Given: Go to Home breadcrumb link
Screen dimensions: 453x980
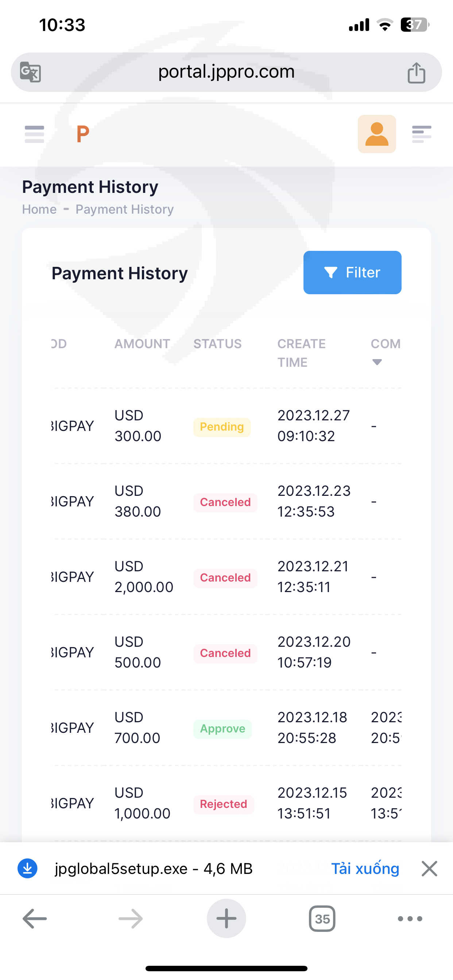Looking at the screenshot, I should point(39,209).
